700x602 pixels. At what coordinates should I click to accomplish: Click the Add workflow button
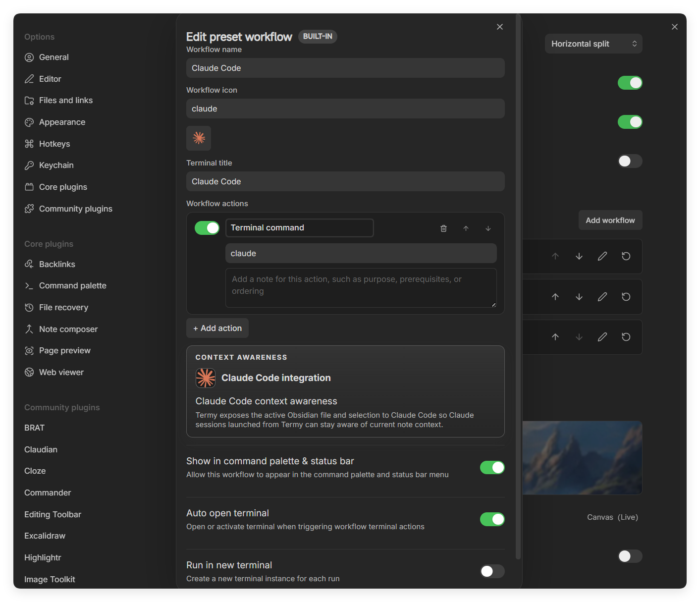pyautogui.click(x=610, y=220)
